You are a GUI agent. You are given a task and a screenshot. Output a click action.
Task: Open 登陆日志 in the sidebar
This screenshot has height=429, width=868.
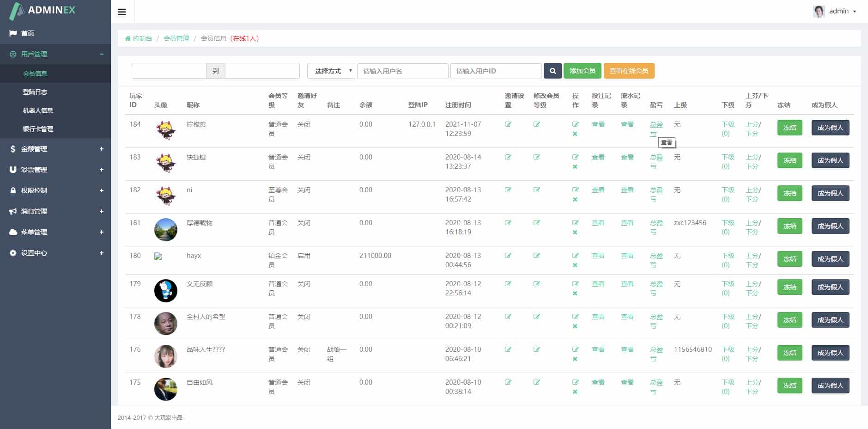tap(35, 92)
